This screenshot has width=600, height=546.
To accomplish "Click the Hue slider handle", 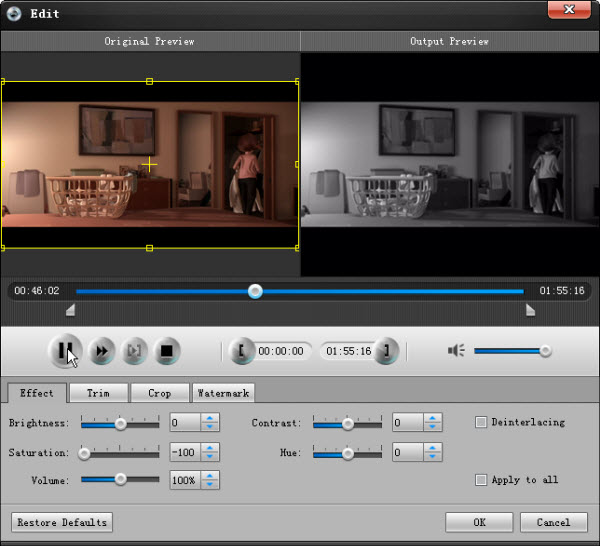I will point(347,452).
